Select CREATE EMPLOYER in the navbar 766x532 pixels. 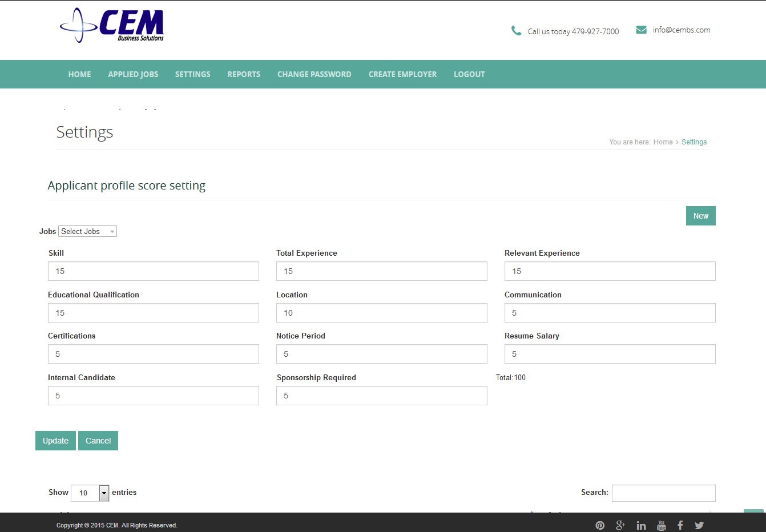pyautogui.click(x=402, y=74)
